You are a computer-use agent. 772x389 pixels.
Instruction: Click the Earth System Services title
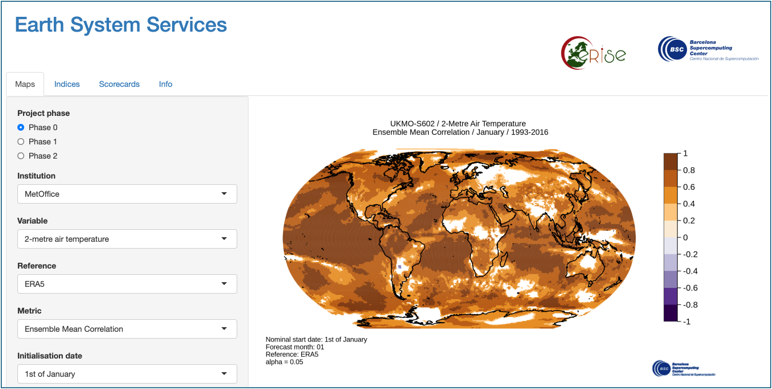click(121, 25)
